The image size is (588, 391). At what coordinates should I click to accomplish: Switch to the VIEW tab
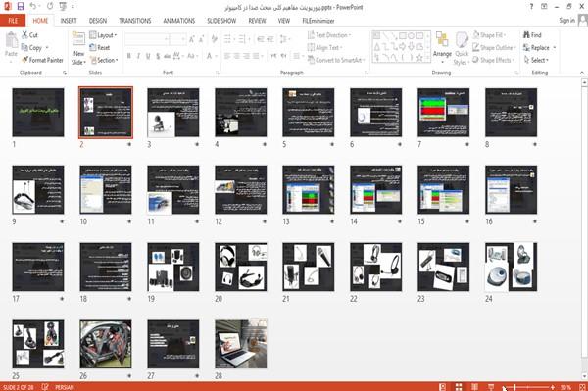pos(284,21)
